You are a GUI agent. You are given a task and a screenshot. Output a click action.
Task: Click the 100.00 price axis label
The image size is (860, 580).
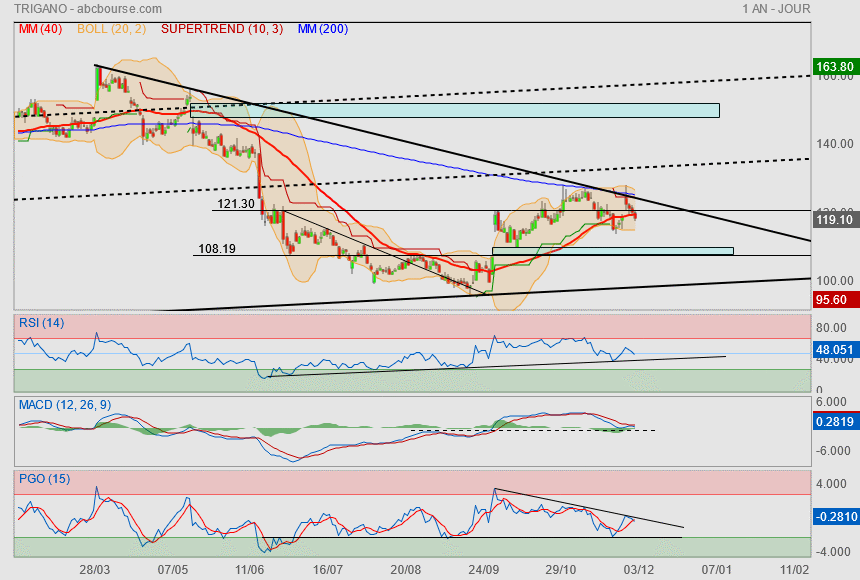click(835, 280)
